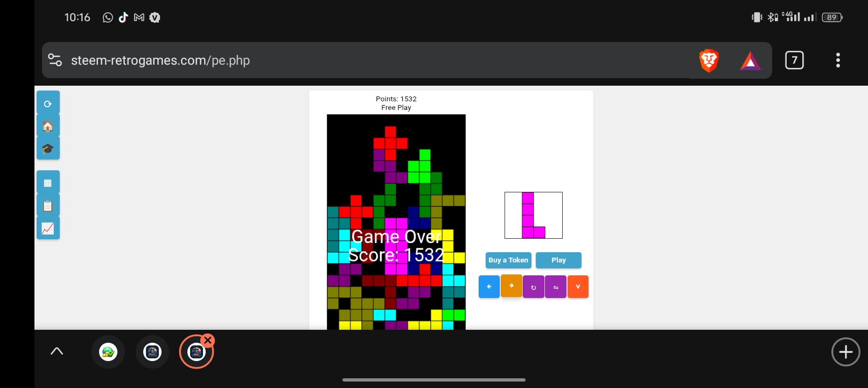This screenshot has height=388, width=868.
Task: Click the next piece preview box
Action: click(x=534, y=215)
